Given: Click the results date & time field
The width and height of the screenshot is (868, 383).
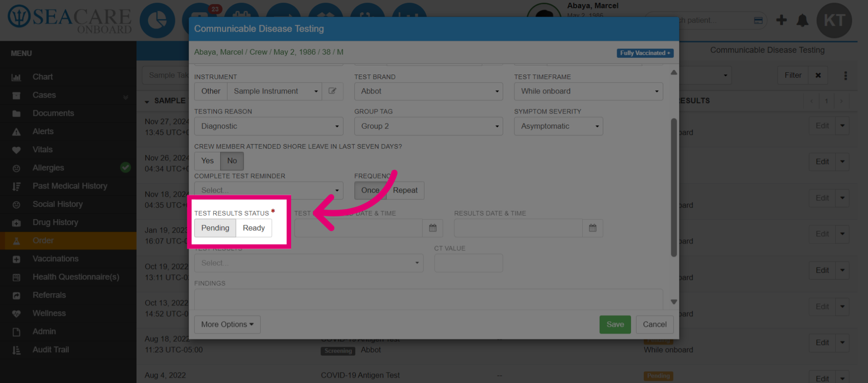Looking at the screenshot, I should pyautogui.click(x=518, y=228).
